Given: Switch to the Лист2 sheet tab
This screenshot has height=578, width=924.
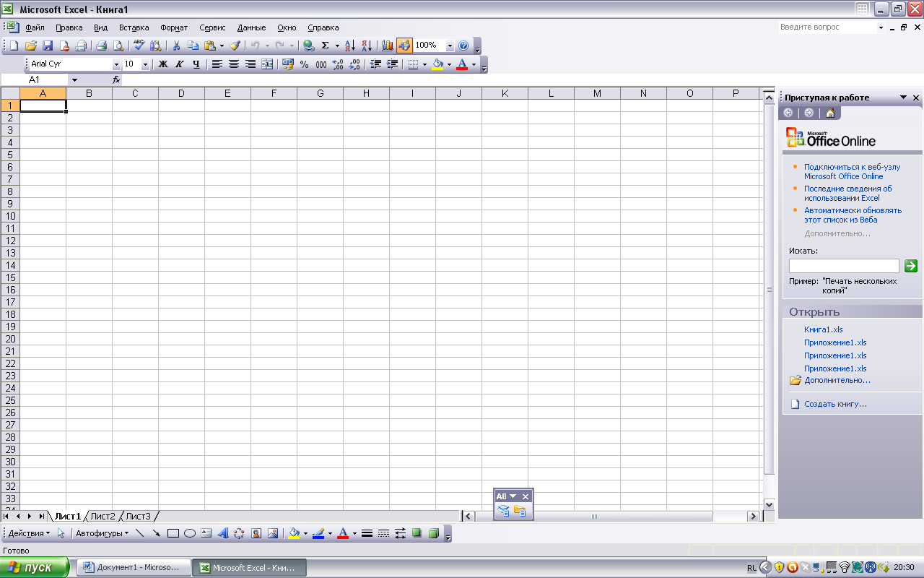Looking at the screenshot, I should 103,516.
